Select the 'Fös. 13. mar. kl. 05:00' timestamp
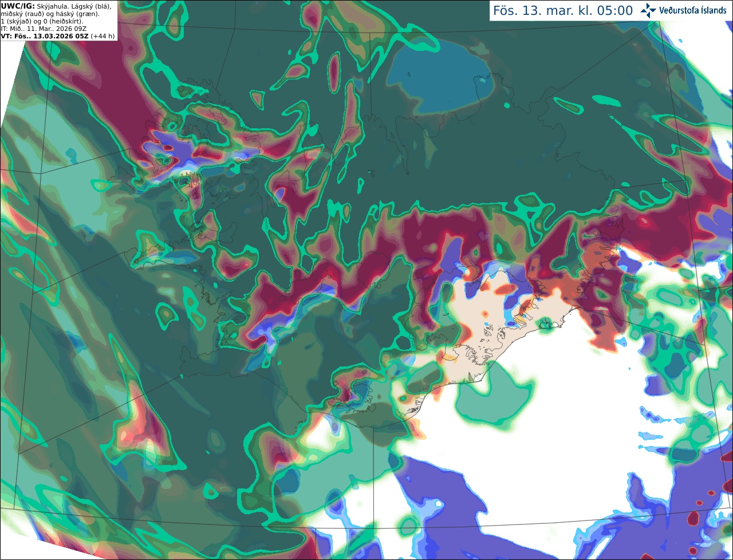 (563, 10)
